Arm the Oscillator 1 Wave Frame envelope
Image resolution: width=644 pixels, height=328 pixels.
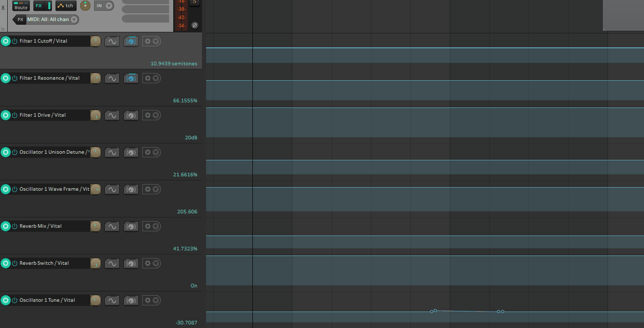pos(6,189)
